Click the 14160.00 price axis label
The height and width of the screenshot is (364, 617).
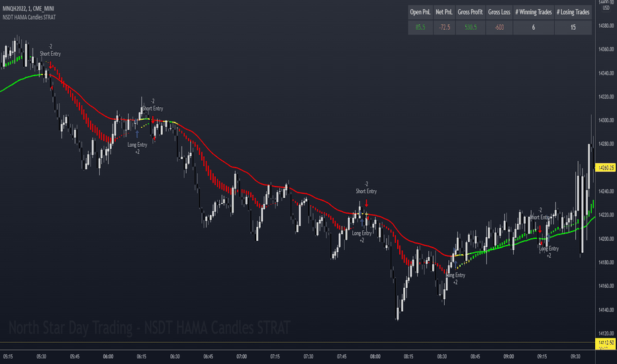[606, 286]
